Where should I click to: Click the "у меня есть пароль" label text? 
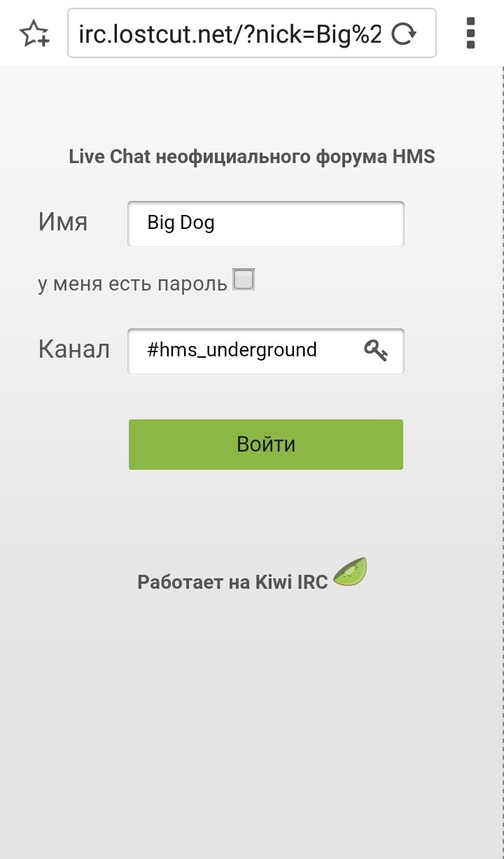pyautogui.click(x=132, y=284)
